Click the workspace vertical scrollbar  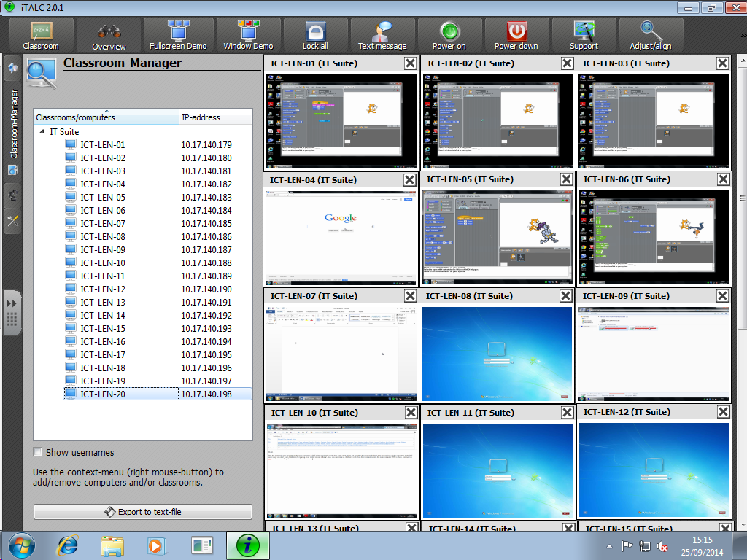click(x=742, y=198)
